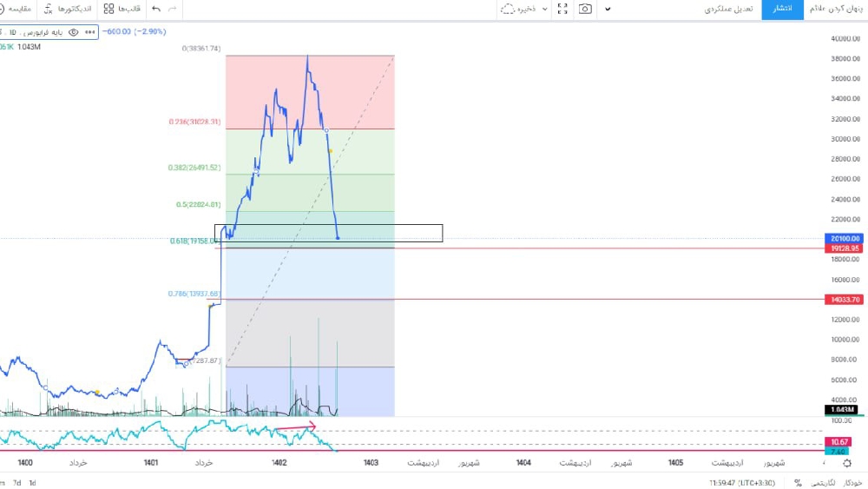Image resolution: width=868 pixels, height=489 pixels.
Task: Open the Indicators (اندیکاتورها) fx icon
Action: point(48,9)
